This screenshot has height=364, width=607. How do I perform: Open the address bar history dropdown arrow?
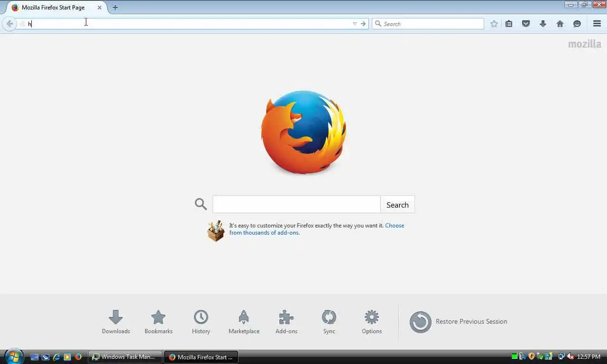(x=355, y=24)
